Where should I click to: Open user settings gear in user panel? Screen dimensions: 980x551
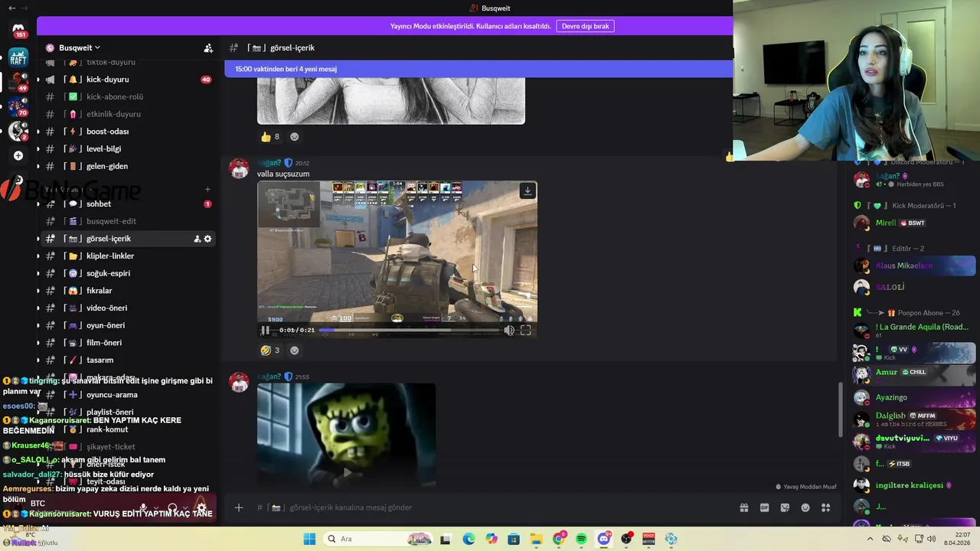(x=201, y=507)
